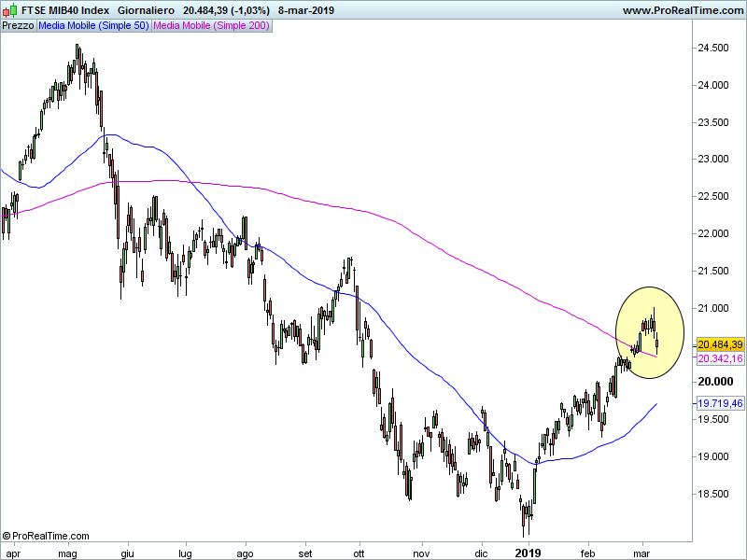Click the feb month label on time axis
The image size is (747, 560).
click(588, 553)
